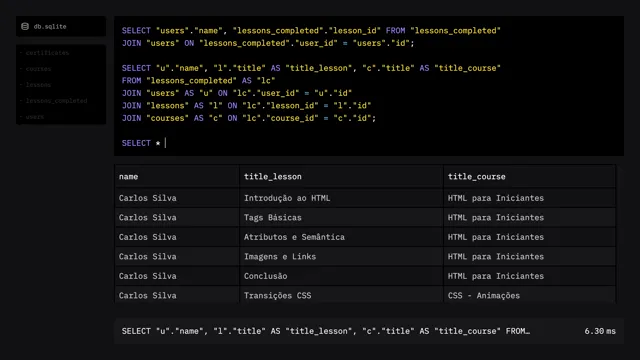Screen dimensions: 640x360
Task: Click HTML para Iniciantes in the Conclusão row
Action: [x=529, y=276]
